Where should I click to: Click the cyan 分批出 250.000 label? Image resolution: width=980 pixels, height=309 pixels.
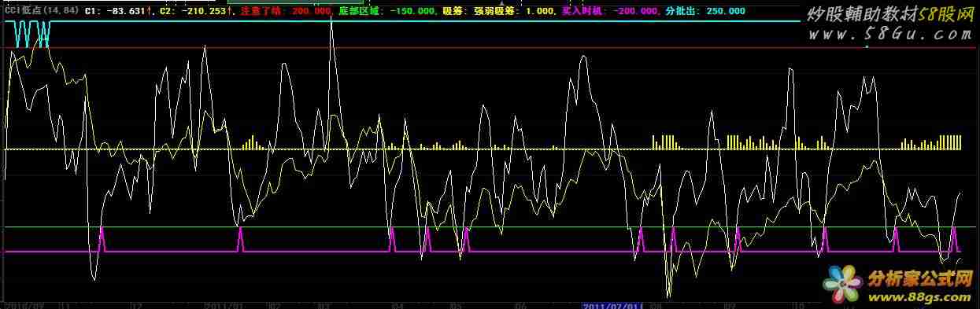click(x=705, y=11)
